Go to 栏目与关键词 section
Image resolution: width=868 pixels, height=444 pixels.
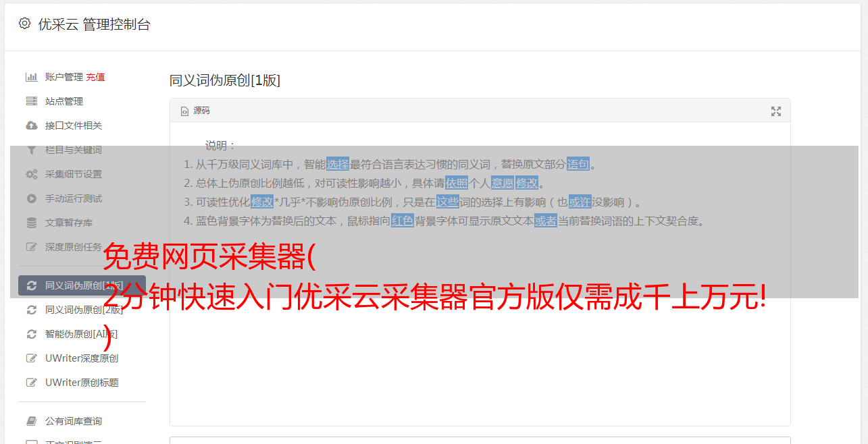tap(74, 150)
